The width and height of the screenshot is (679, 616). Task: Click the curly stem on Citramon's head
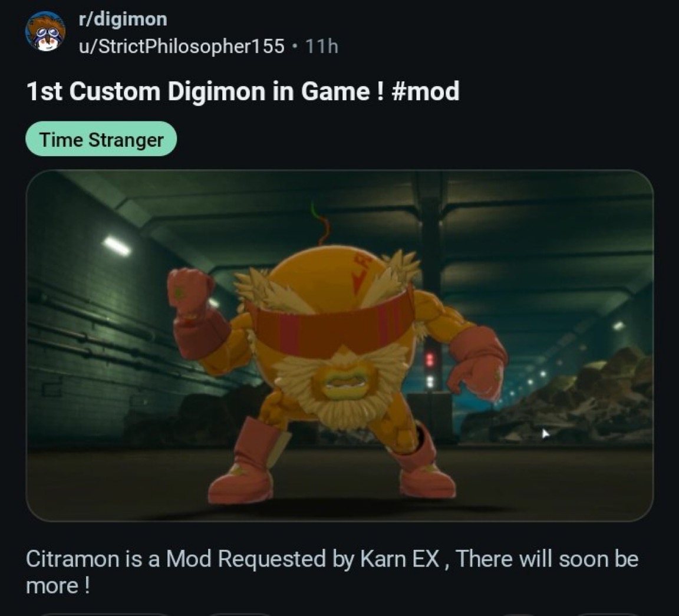[x=321, y=225]
